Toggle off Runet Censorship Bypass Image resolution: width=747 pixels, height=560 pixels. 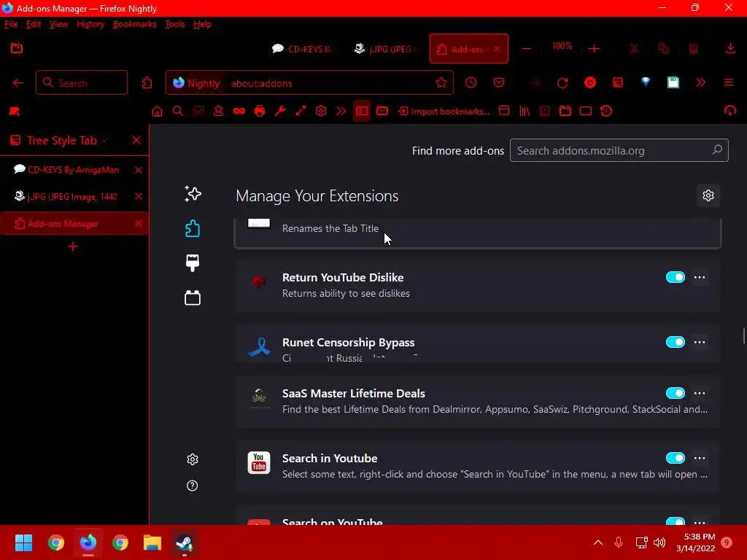pyautogui.click(x=675, y=342)
